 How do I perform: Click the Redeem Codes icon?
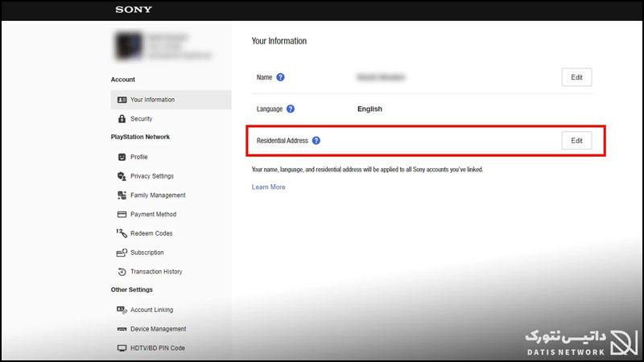coord(122,233)
